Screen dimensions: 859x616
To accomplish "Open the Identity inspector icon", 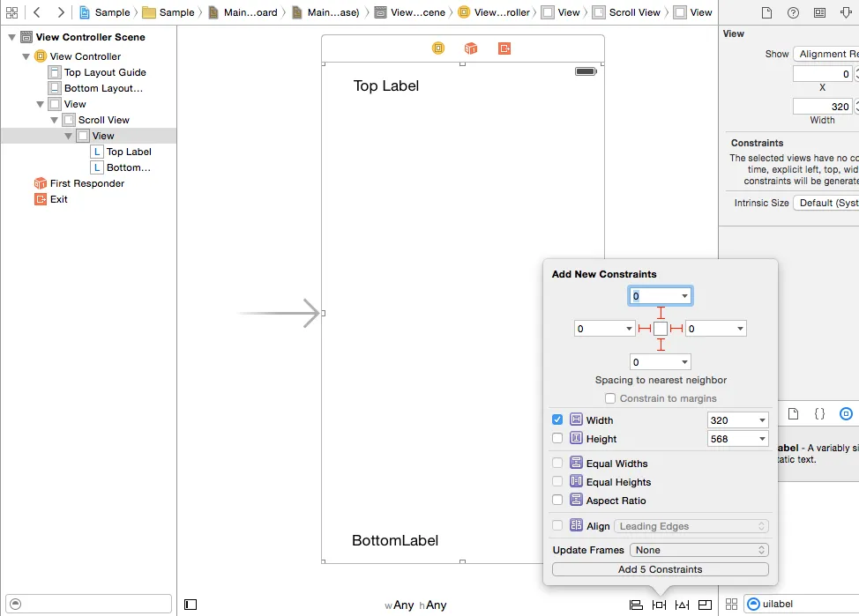I will tap(819, 12).
